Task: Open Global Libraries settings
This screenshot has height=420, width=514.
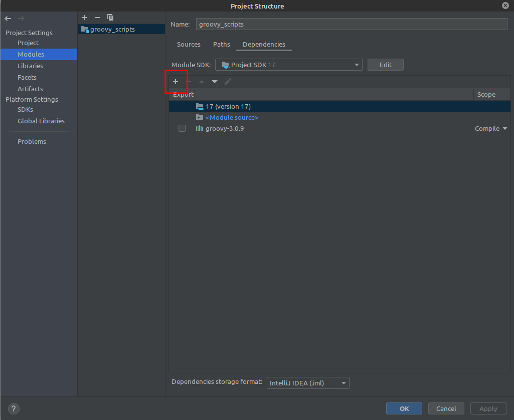Action: (x=41, y=121)
